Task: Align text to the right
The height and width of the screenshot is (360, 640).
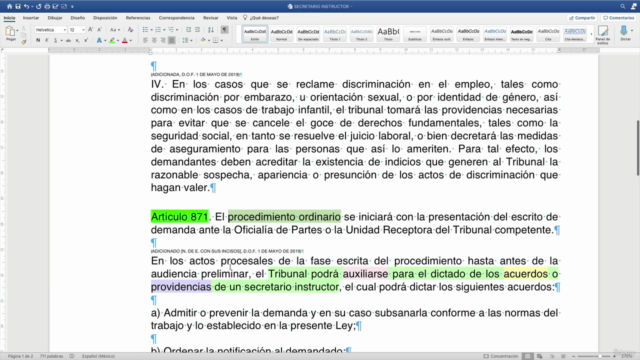Action: (x=163, y=40)
